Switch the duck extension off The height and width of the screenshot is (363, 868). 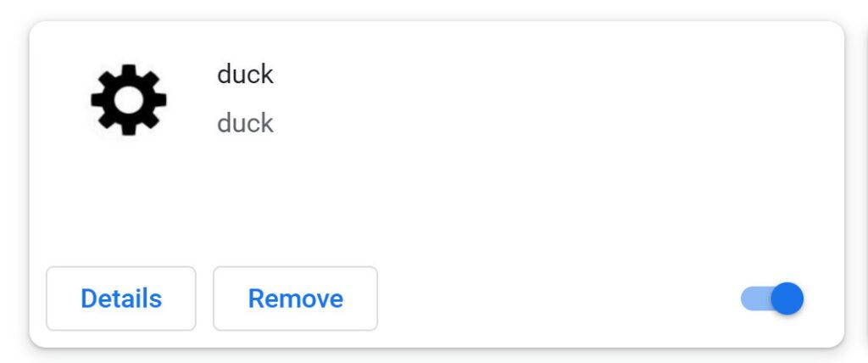click(x=772, y=299)
